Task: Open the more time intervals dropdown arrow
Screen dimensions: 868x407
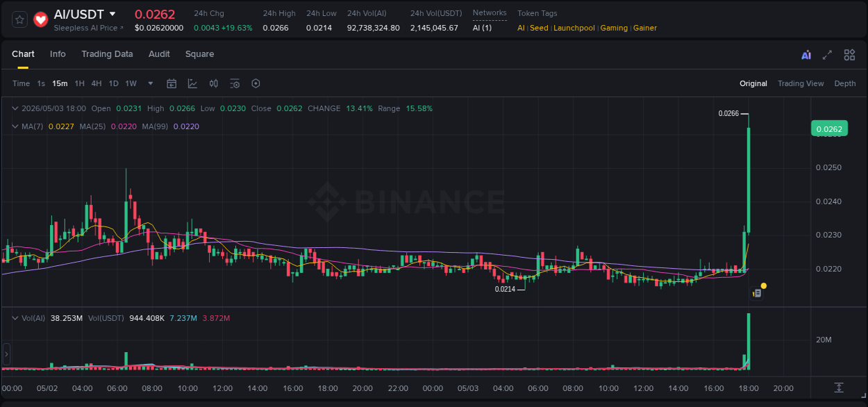Action: [x=151, y=83]
